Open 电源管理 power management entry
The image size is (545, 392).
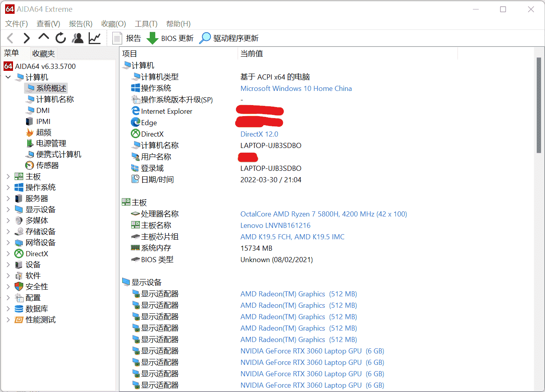click(51, 144)
